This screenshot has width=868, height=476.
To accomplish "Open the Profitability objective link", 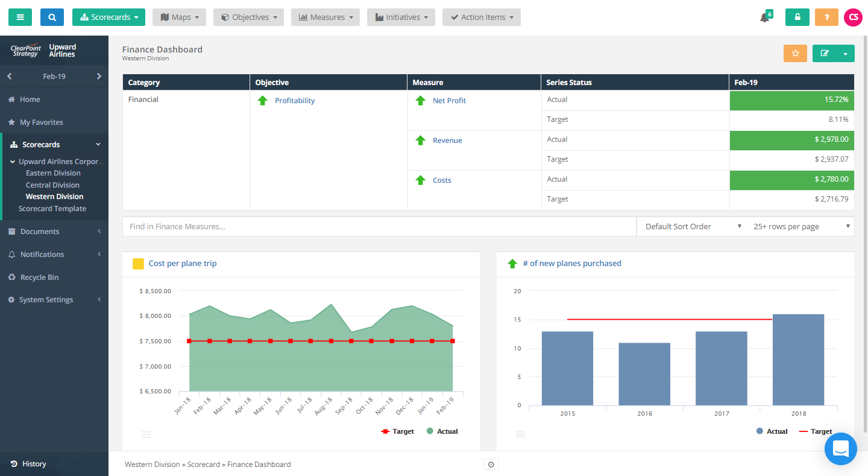I will [x=294, y=100].
